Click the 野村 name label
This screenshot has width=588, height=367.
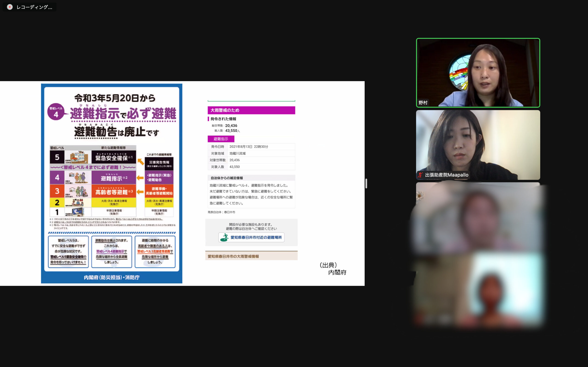click(x=423, y=103)
